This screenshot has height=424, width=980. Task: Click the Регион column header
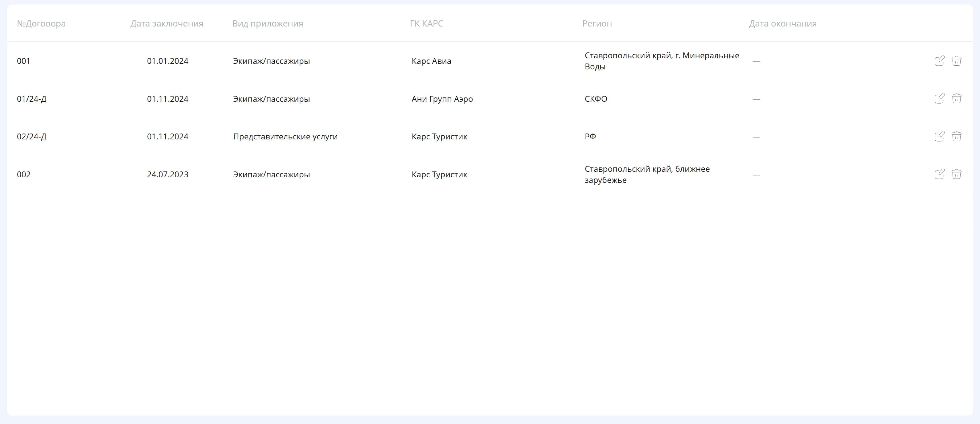pyautogui.click(x=597, y=24)
